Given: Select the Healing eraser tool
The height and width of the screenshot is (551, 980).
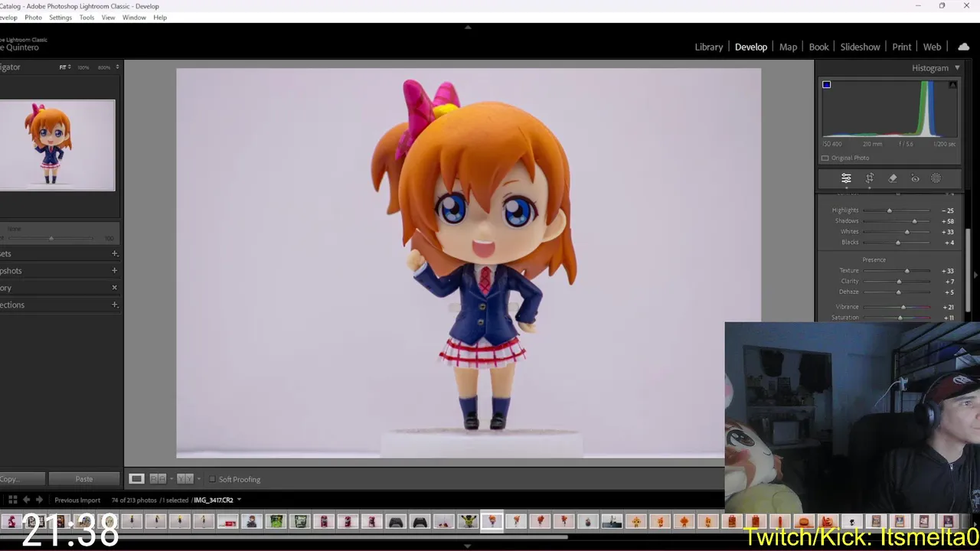Looking at the screenshot, I should [x=893, y=178].
